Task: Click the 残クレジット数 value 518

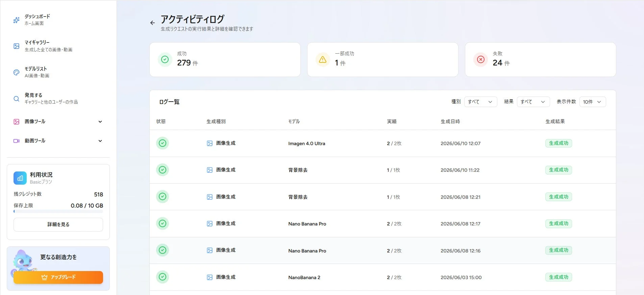Action: (x=98, y=194)
